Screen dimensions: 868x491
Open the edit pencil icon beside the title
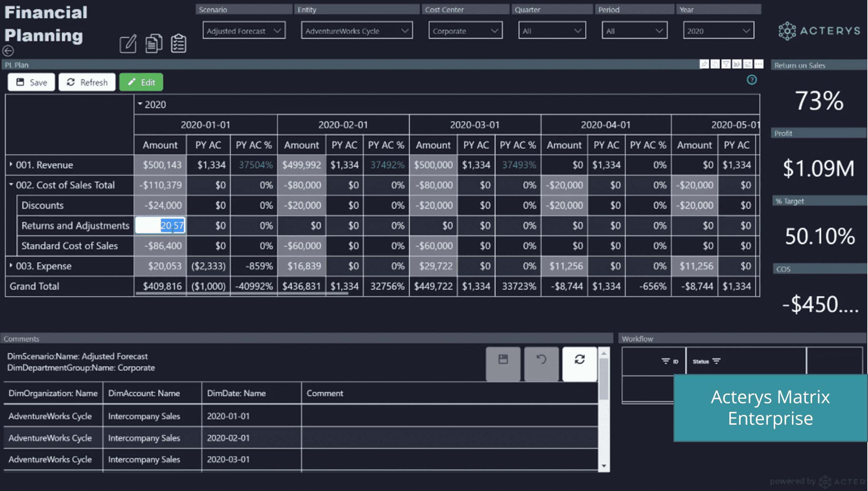(128, 43)
